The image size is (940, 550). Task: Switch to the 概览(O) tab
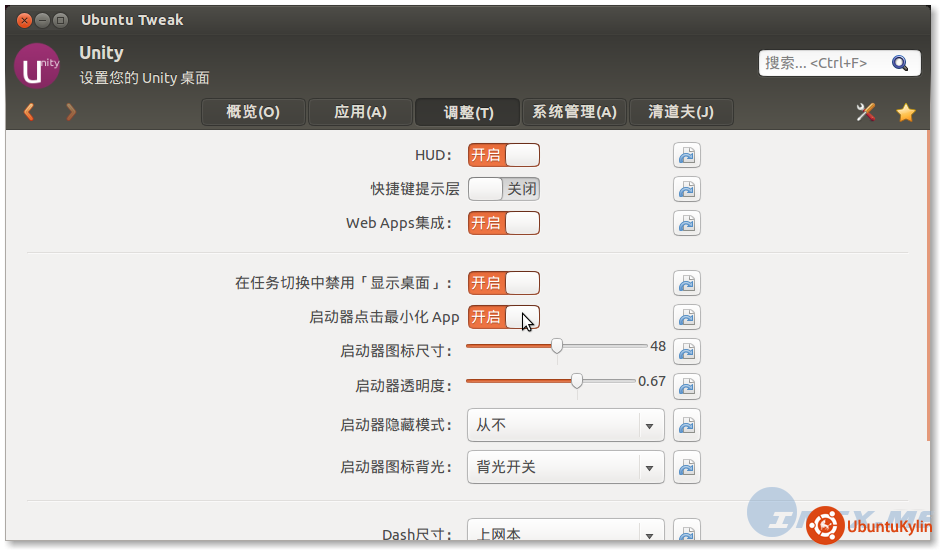click(253, 112)
